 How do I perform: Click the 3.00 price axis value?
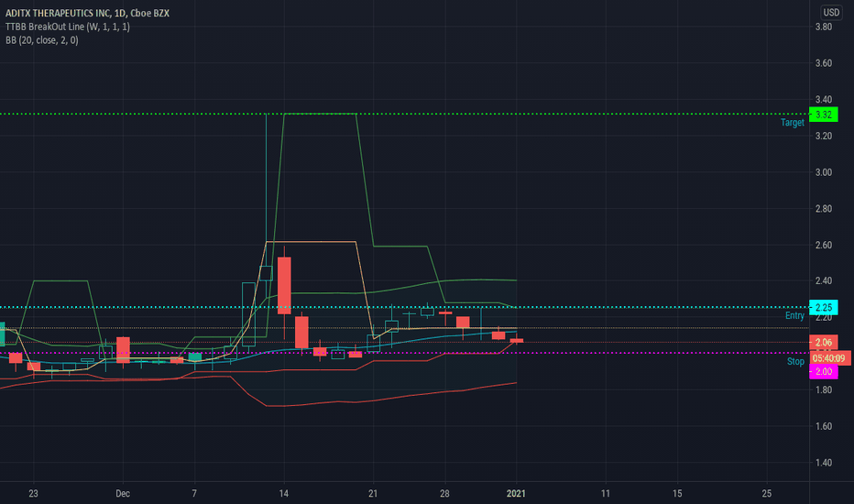click(824, 172)
